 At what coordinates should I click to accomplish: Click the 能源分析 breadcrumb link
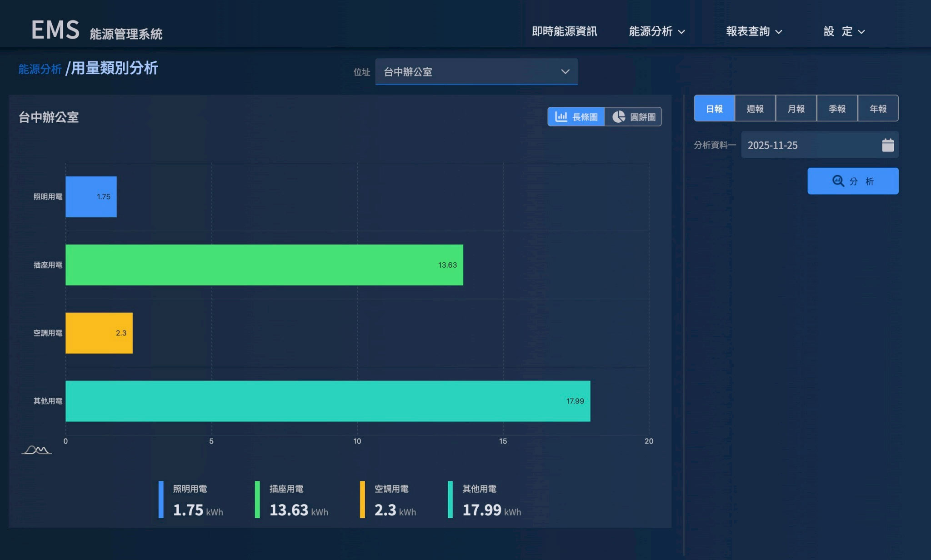click(x=40, y=69)
